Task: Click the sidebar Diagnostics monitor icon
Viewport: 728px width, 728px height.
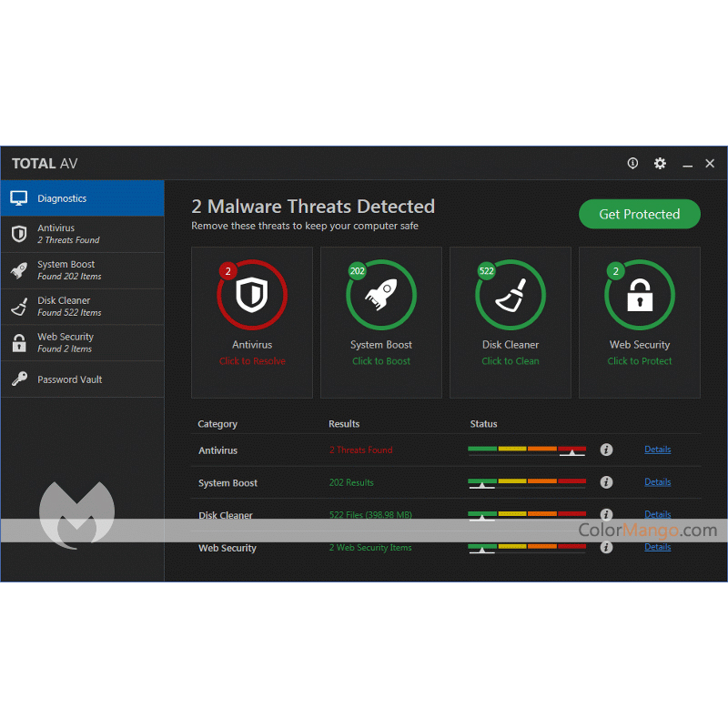Action: [x=18, y=198]
